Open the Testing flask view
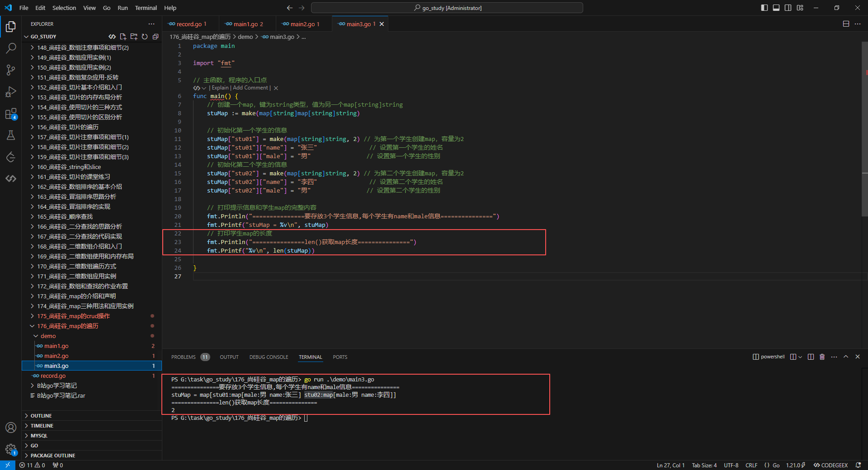Viewport: 868px width, 470px height. (x=11, y=135)
